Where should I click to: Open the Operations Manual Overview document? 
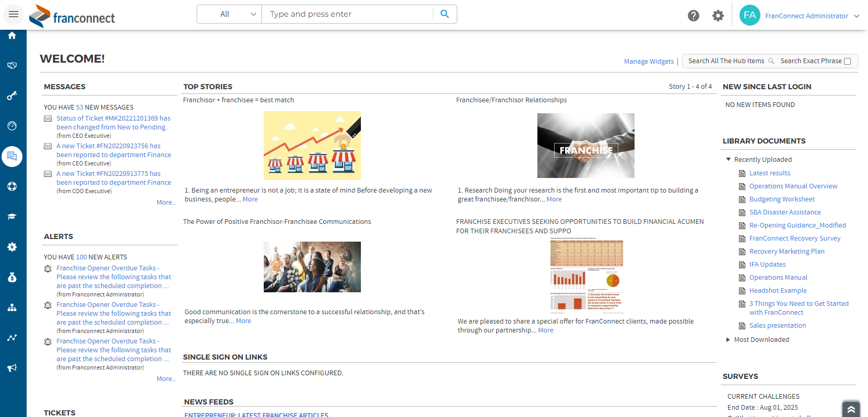click(x=793, y=186)
